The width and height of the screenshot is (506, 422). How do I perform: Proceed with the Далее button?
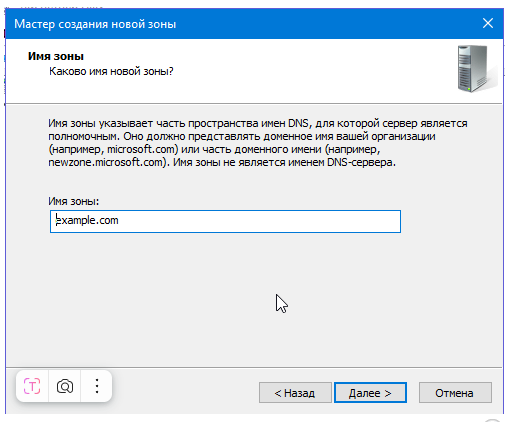370,393
